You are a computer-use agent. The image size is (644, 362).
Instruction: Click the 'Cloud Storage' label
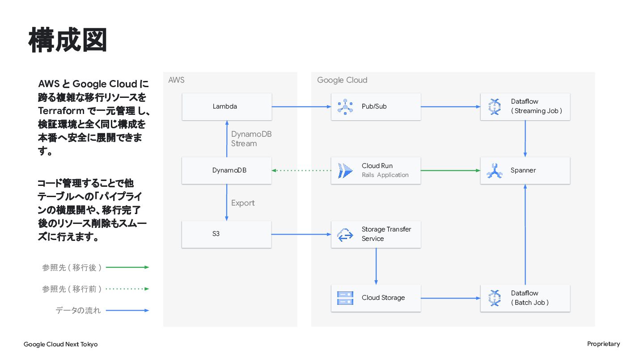click(x=383, y=298)
